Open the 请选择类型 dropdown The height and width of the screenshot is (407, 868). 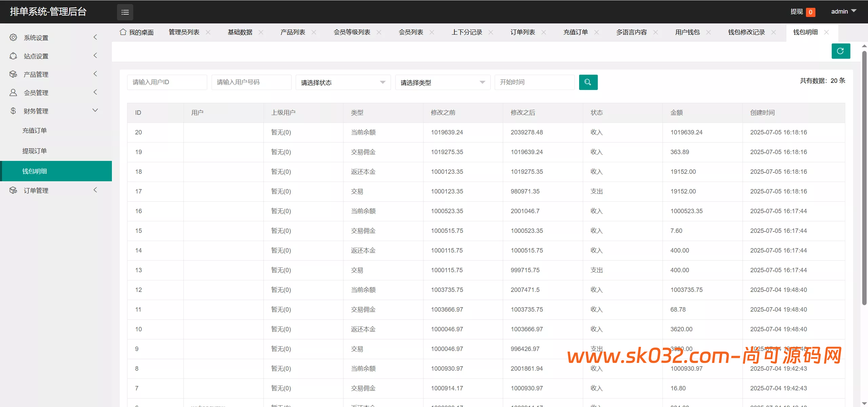(x=442, y=82)
